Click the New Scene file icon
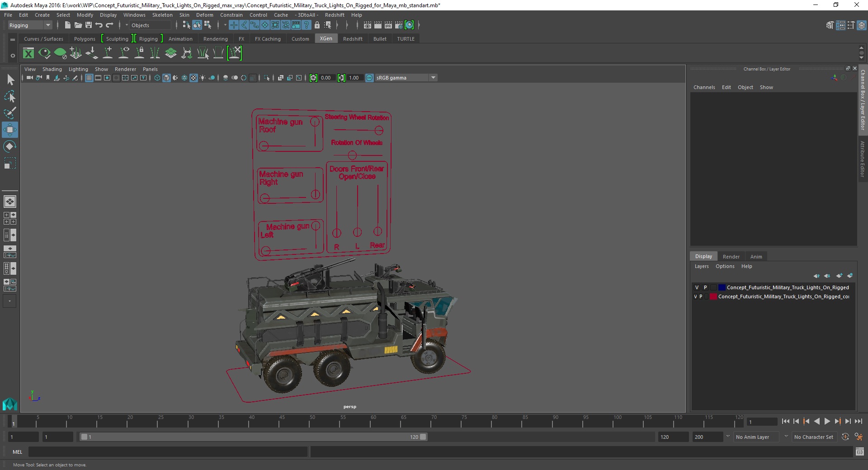Viewport: 868px width, 470px height. [67, 25]
